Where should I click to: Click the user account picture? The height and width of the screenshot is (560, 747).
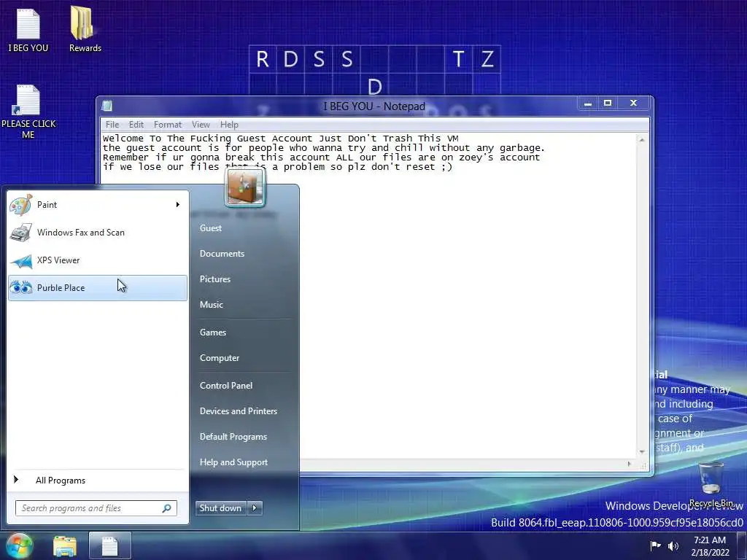pos(245,187)
